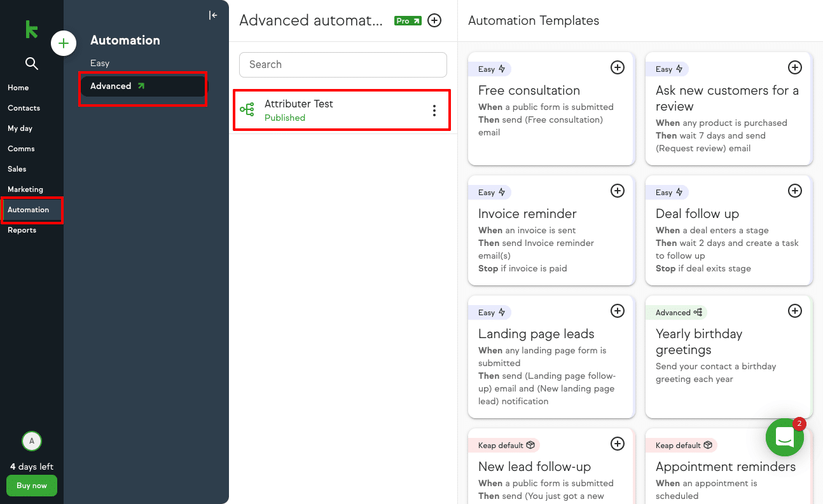
Task: Click the green plus quick-create button
Action: 64,43
